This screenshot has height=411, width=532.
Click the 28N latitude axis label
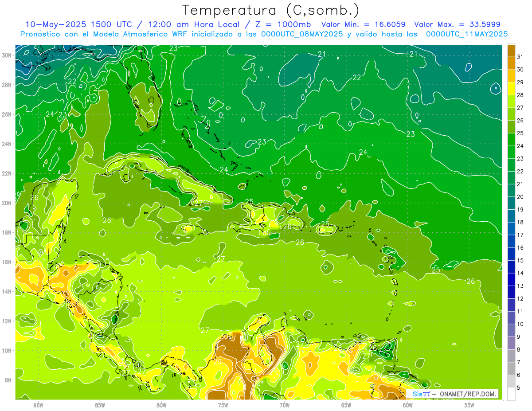click(7, 85)
